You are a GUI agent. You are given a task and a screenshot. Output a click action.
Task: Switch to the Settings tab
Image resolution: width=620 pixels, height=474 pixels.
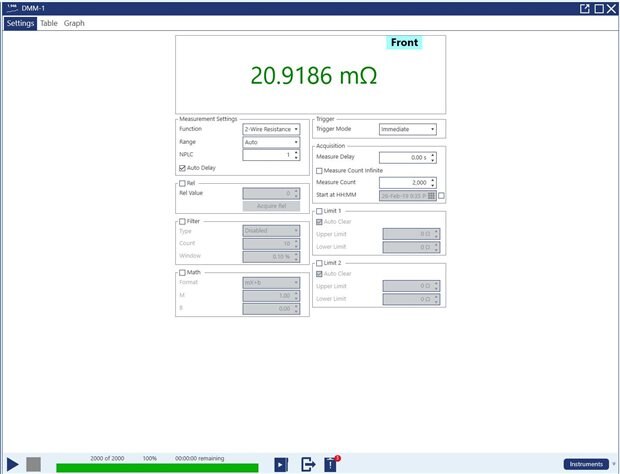click(20, 23)
